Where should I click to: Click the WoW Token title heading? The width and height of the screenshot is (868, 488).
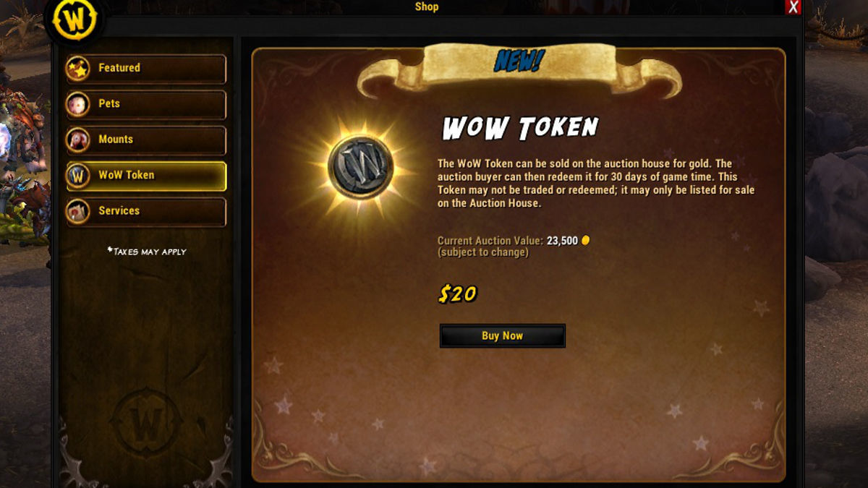[x=520, y=128]
